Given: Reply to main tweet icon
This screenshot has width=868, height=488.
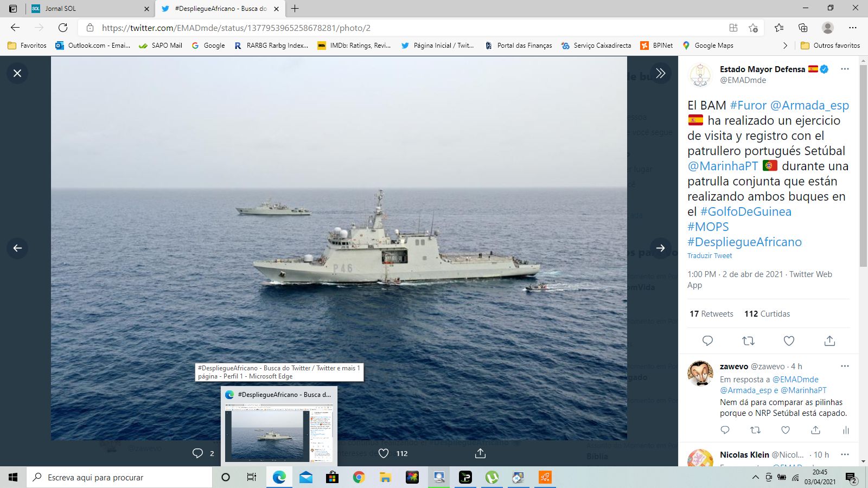Looking at the screenshot, I should click(x=707, y=341).
